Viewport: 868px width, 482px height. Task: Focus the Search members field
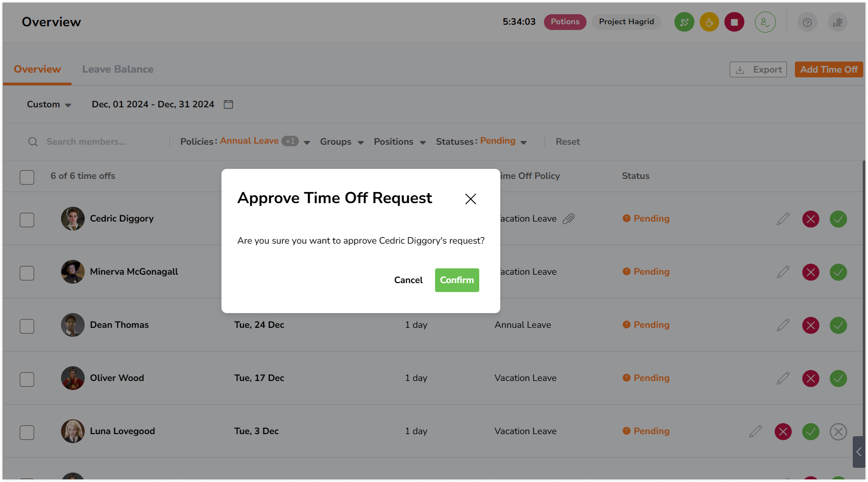click(x=100, y=142)
